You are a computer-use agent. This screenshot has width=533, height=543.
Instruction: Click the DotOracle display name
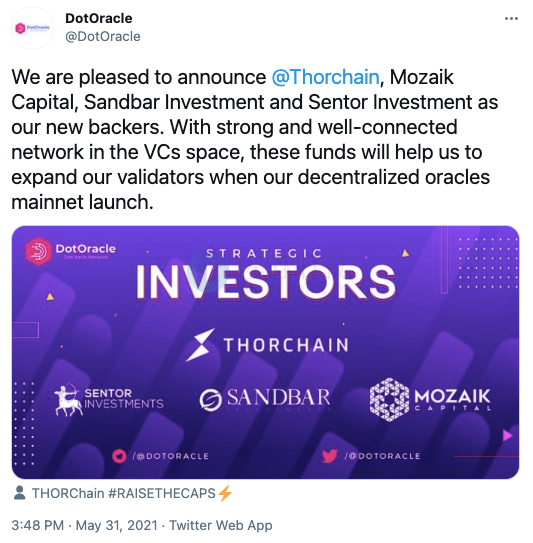(x=99, y=18)
